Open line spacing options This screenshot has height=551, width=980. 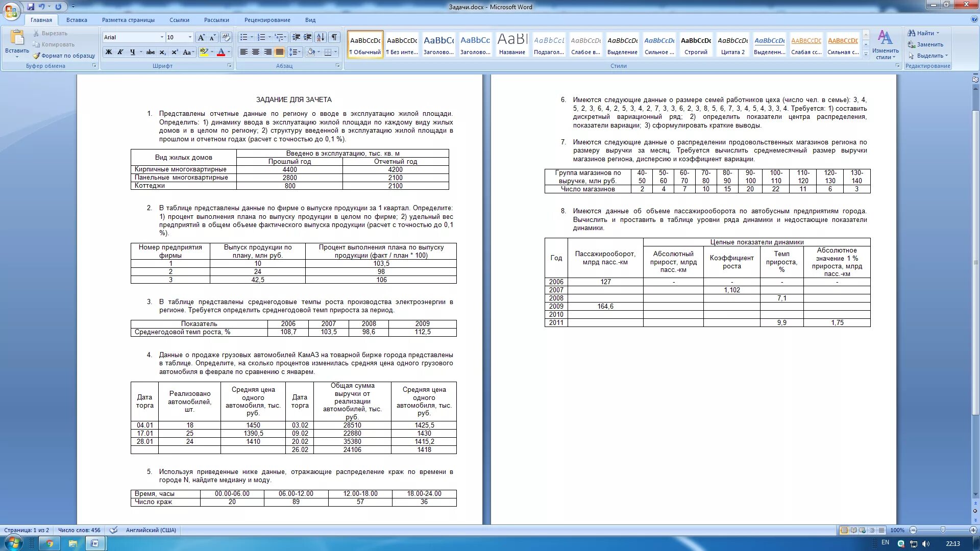[295, 52]
